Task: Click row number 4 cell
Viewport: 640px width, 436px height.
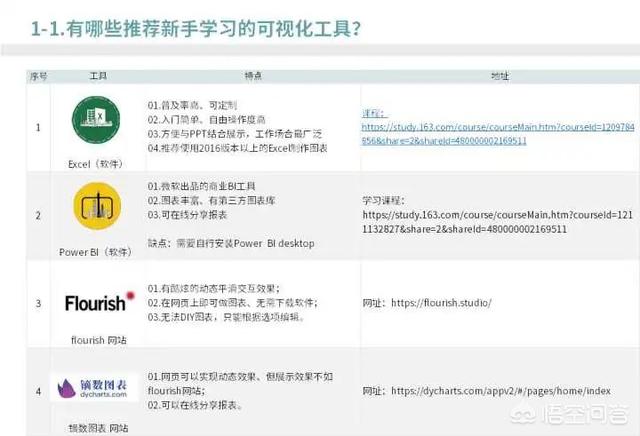Action: 38,392
